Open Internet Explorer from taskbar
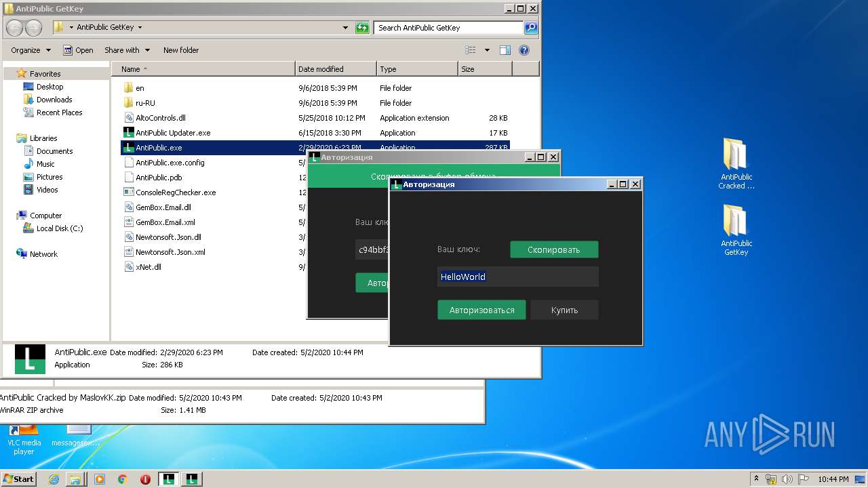Viewport: 868px width, 488px height. [54, 479]
